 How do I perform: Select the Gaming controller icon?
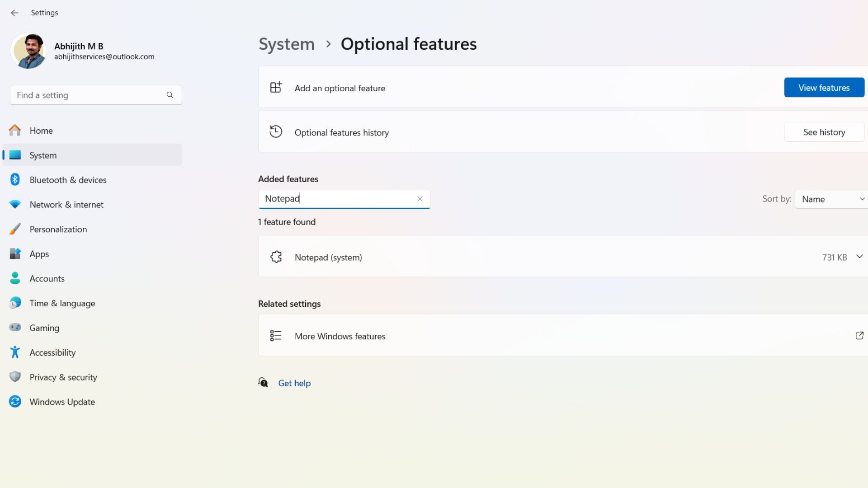tap(15, 328)
